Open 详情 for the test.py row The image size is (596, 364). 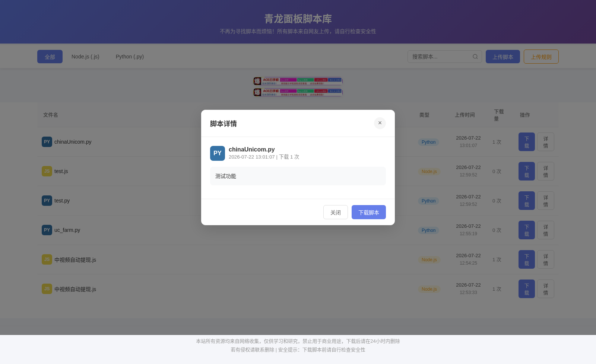tap(546, 201)
